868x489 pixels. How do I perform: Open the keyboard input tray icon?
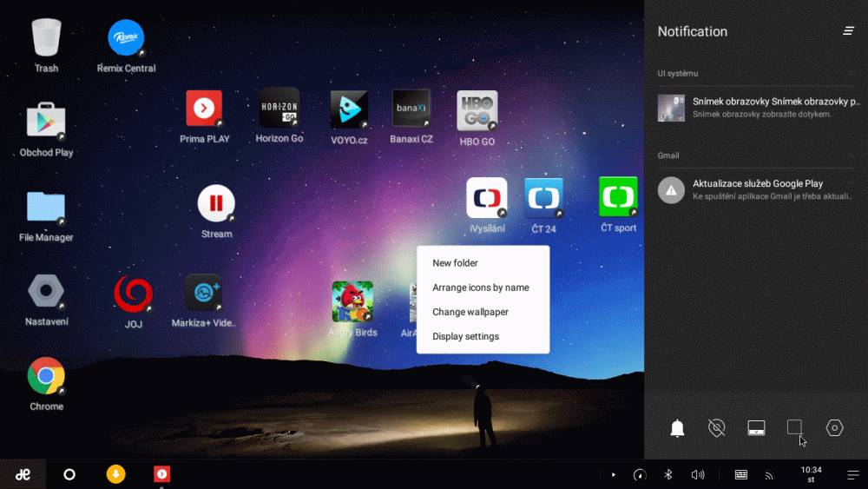pos(740,474)
